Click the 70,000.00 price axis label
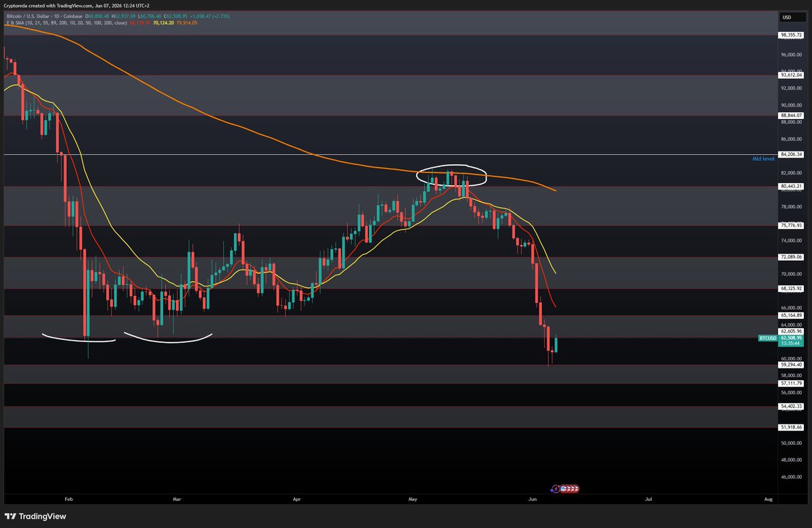Viewport: 812px width, 528px height. tap(791, 274)
